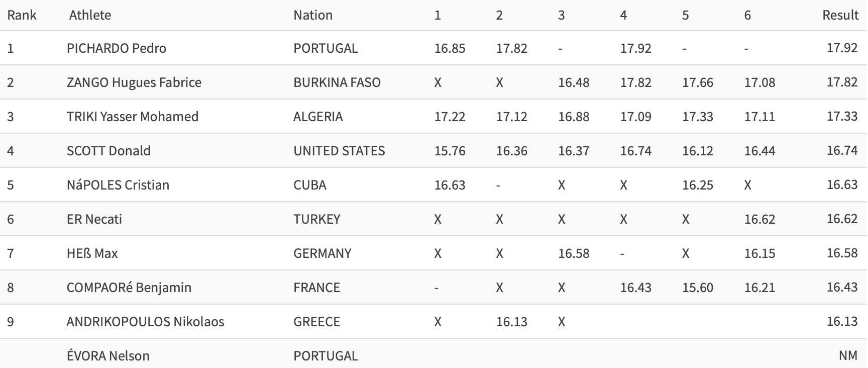Select HEß Max athlete name
Viewport: 868px width, 368px height.
point(92,253)
